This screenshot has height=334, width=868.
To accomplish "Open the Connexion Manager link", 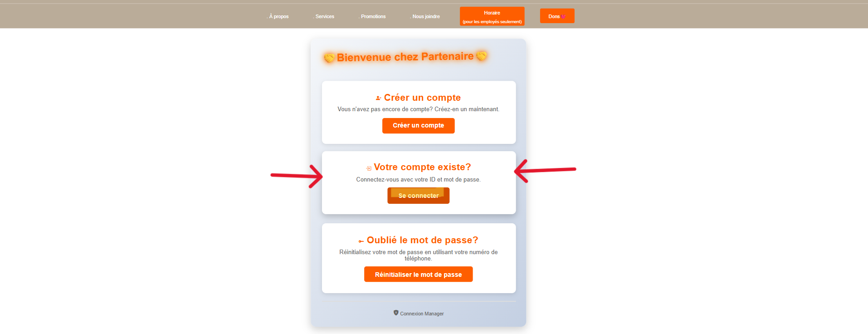I will (x=422, y=314).
